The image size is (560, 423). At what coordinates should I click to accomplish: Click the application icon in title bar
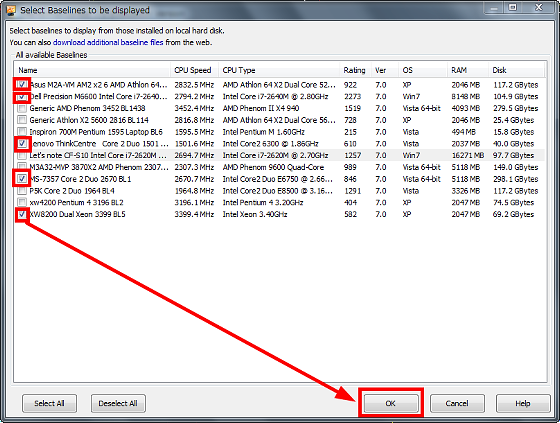[10, 10]
